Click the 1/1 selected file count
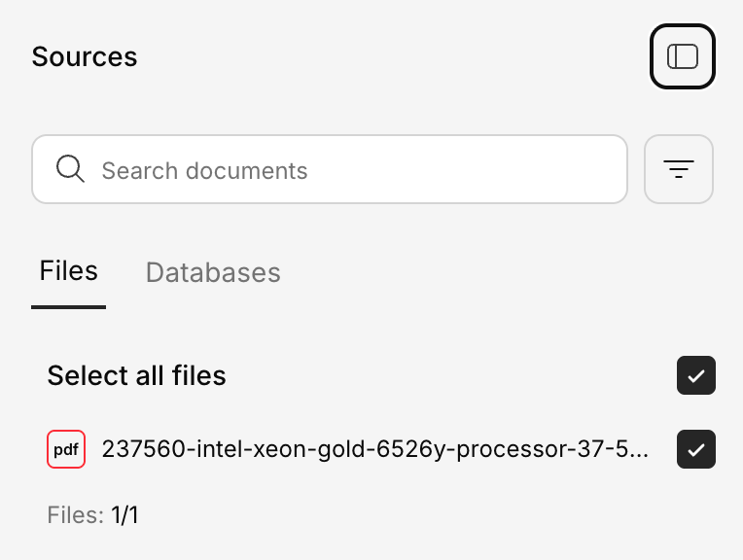The width and height of the screenshot is (743, 560). pos(124,515)
